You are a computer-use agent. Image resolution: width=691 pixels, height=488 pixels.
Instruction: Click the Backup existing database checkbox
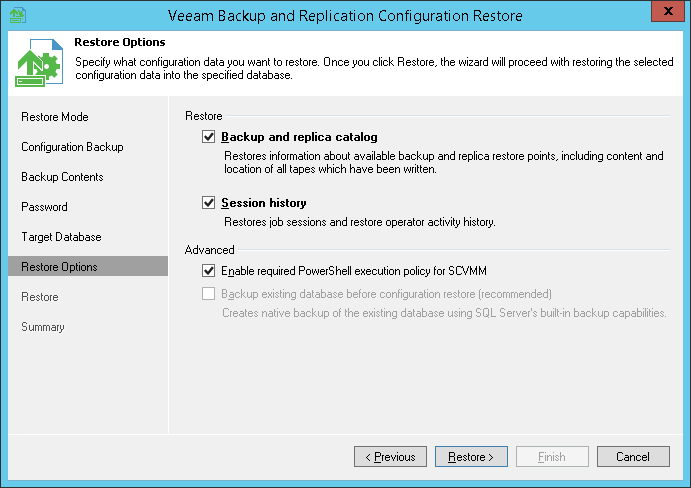[209, 294]
